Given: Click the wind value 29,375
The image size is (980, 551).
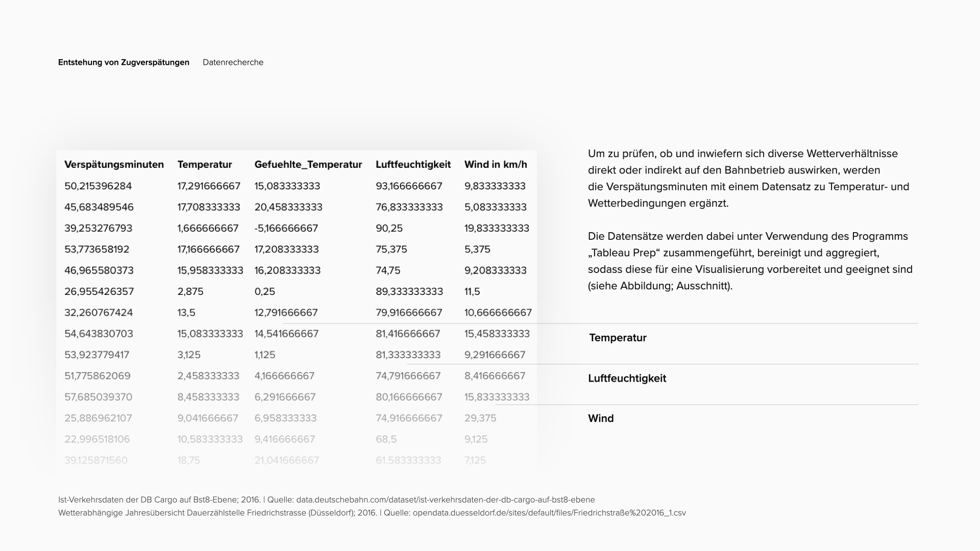Looking at the screenshot, I should (x=480, y=418).
